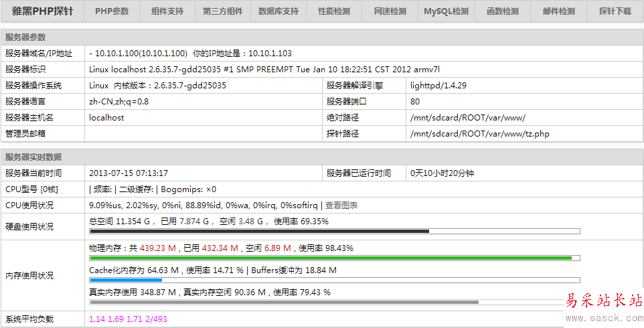Screen dimensions: 644x328
Task: Select the 第三方组件 tab
Action: [x=223, y=11]
